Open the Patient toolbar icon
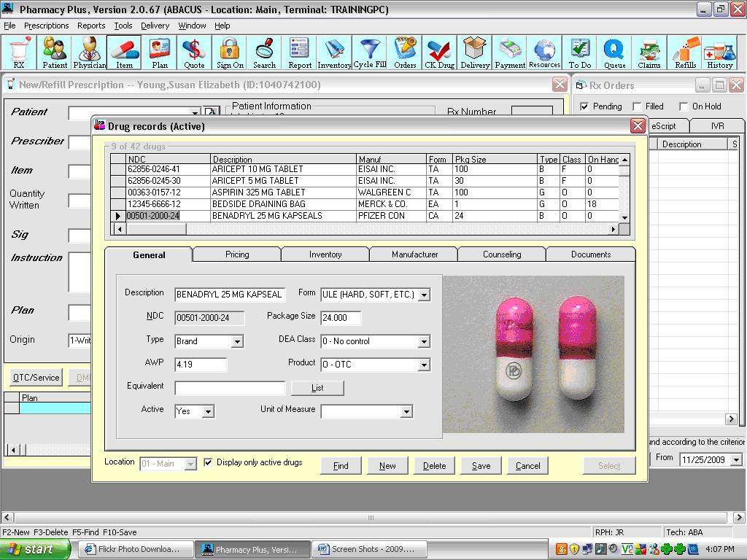Viewport: 747px width, 560px height. click(x=54, y=52)
